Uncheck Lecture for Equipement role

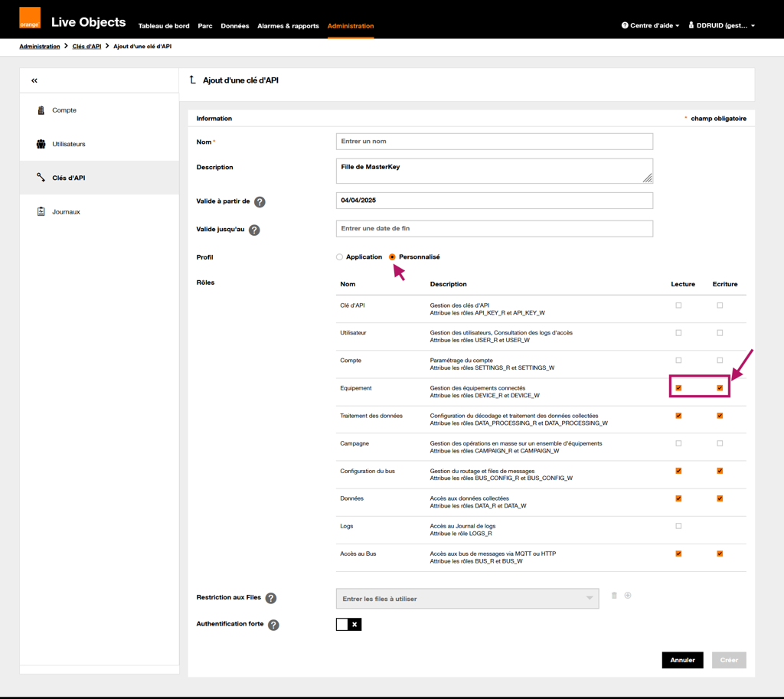pos(678,388)
